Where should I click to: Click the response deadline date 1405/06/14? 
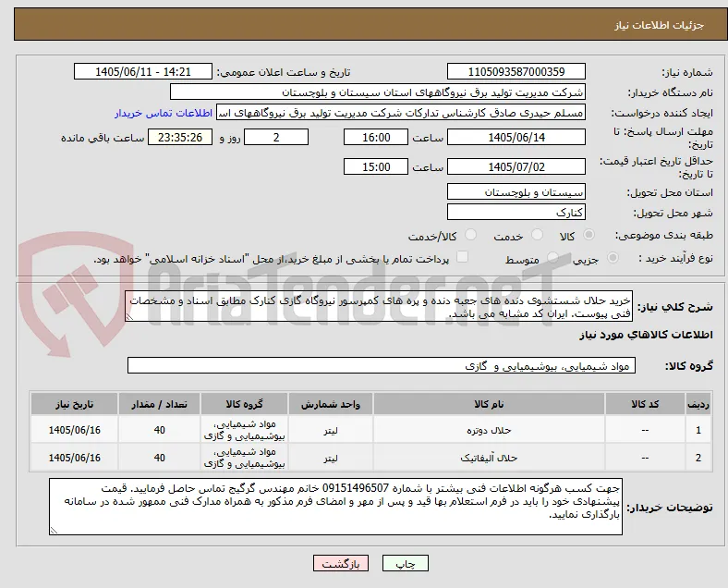point(516,138)
